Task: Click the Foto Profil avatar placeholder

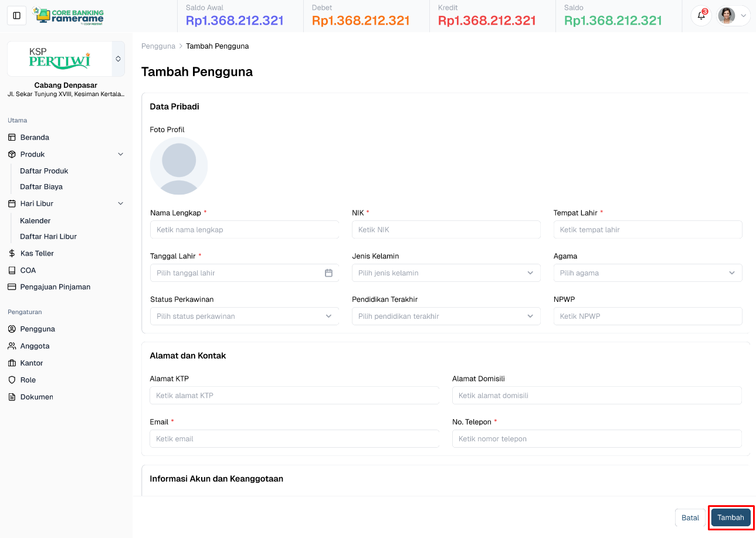Action: coord(179,166)
